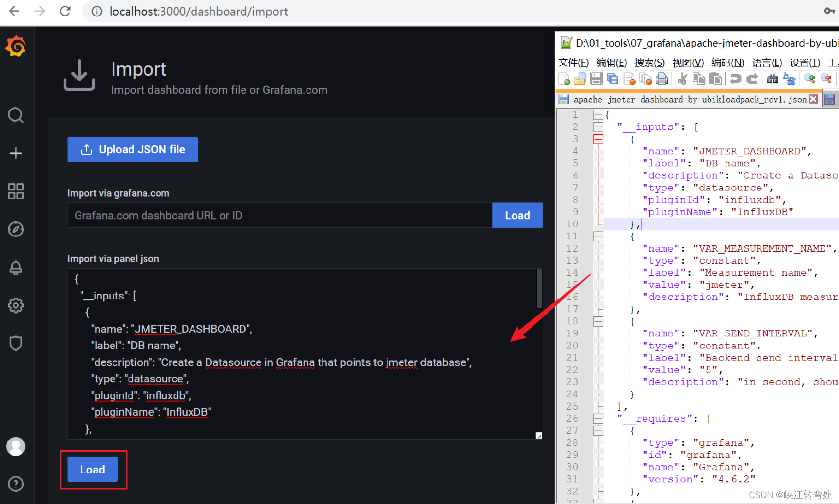Click the Save icon in Notepad++ toolbar
Viewport: 839px width, 504px height.
(597, 79)
